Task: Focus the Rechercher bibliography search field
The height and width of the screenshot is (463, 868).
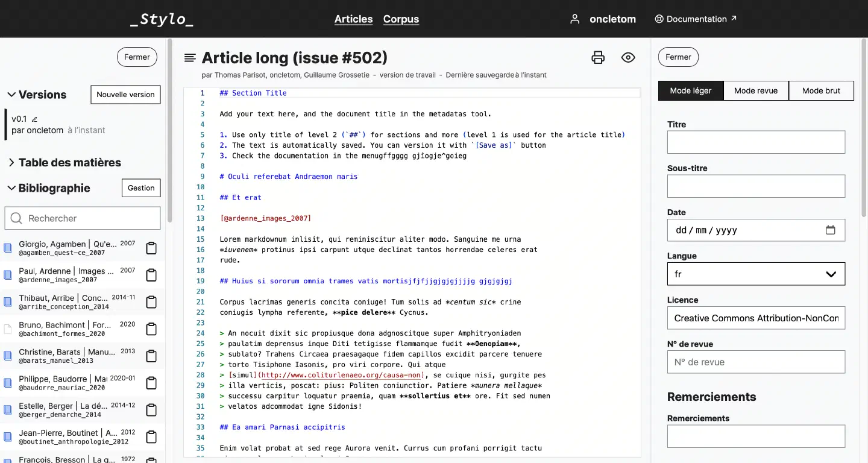Action: pos(83,218)
